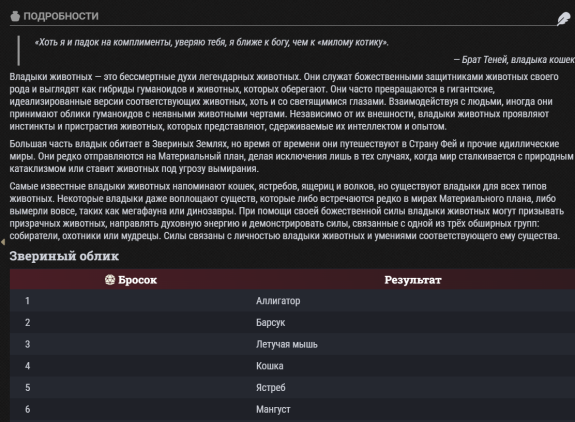Click the Брат Теней, владыка кошек attribution
This screenshot has height=422, width=575.
pos(514,60)
